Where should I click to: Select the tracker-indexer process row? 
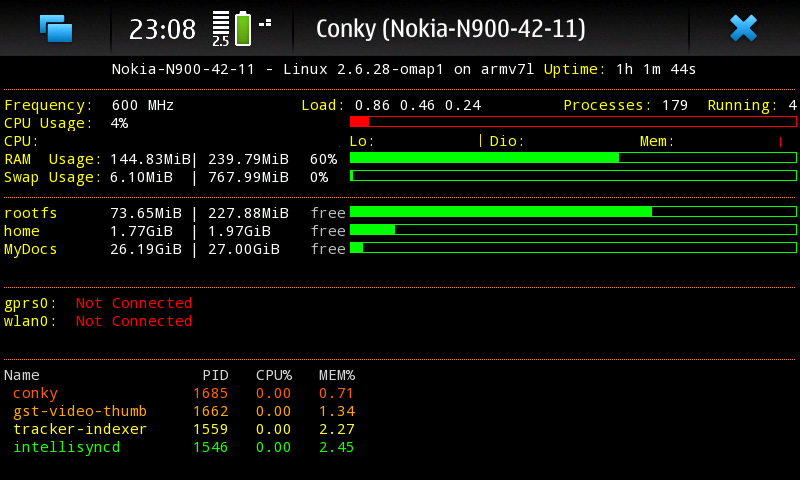tap(183, 430)
